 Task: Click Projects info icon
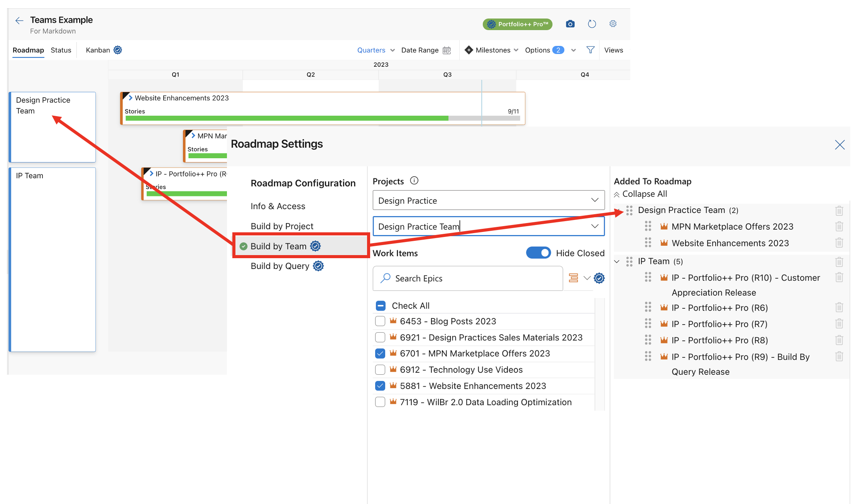[414, 181]
